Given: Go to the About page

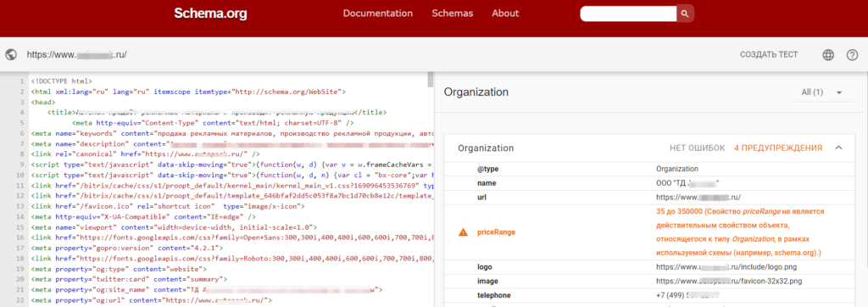Looking at the screenshot, I should 505,14.
